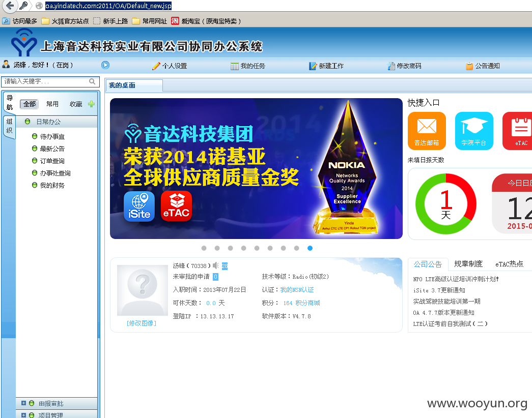Click the browser address bar URL
This screenshot has height=418, width=532.
[x=108, y=6]
